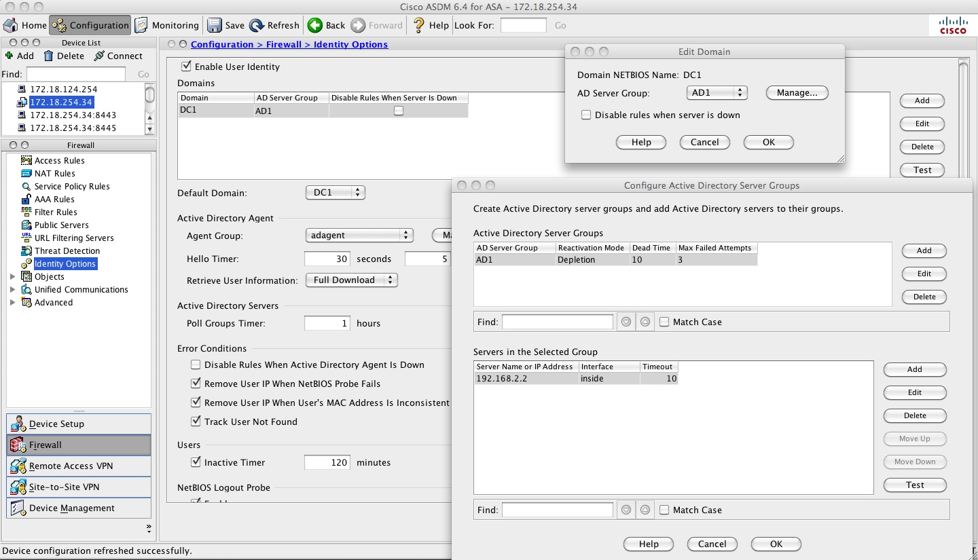Toggle Enable User Identity checkbox

tap(186, 67)
